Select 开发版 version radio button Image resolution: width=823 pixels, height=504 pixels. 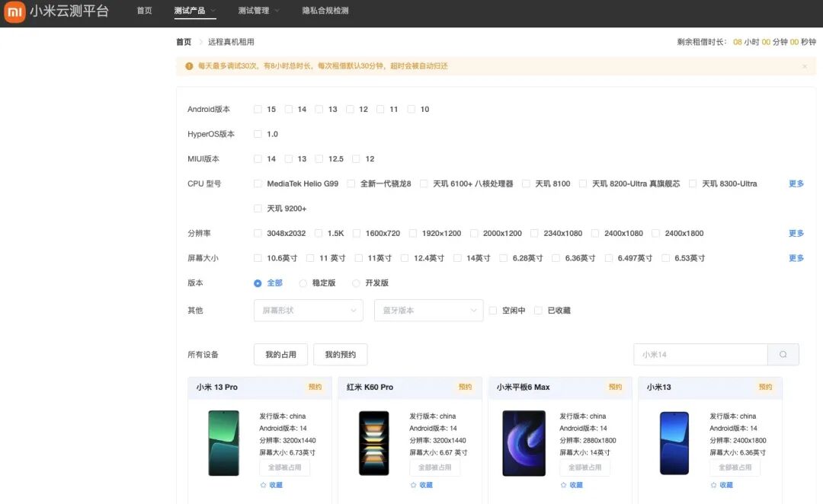(356, 283)
